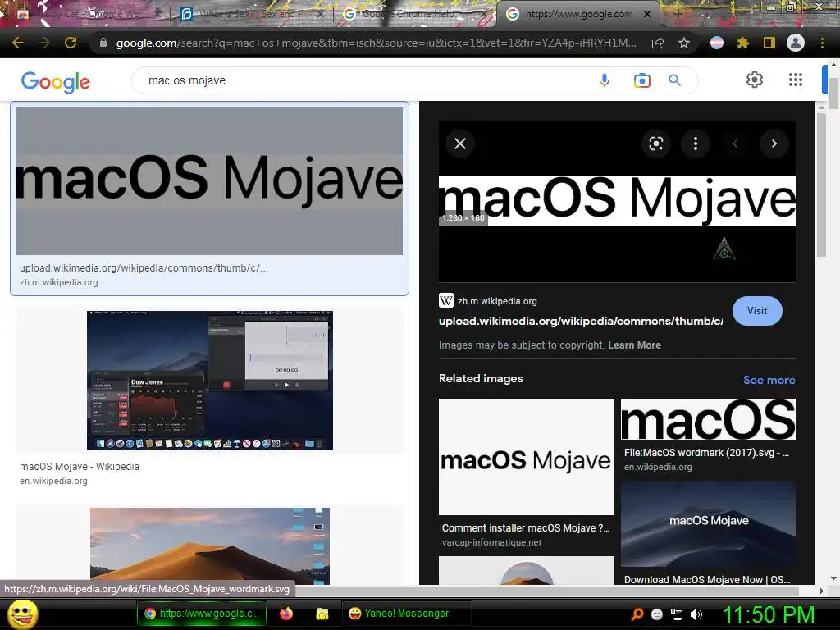Open the smiley Start button
This screenshot has width=840, height=630.
click(x=22, y=614)
